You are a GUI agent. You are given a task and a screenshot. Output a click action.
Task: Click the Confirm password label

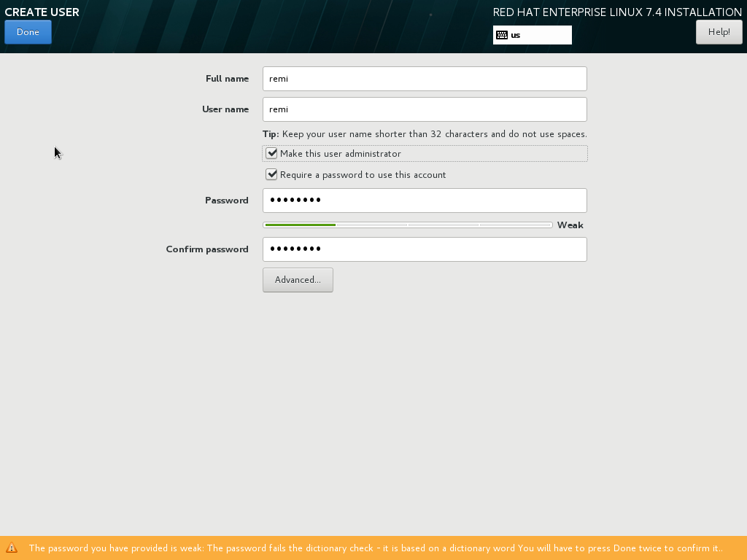(207, 249)
